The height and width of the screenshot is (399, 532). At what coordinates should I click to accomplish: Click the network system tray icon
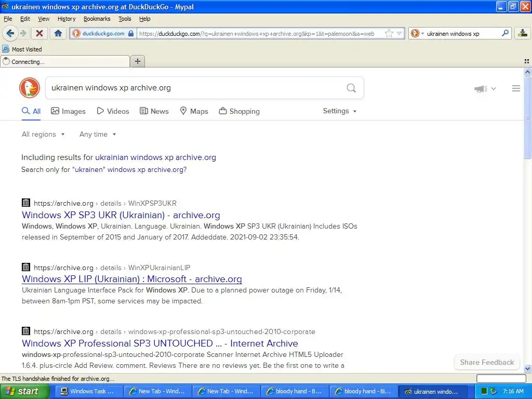[x=494, y=391]
